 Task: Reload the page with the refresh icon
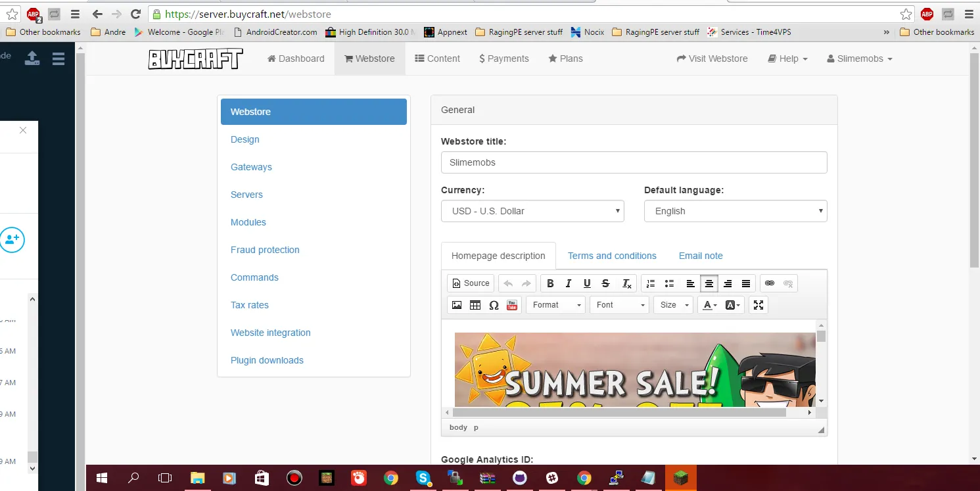[x=135, y=14]
